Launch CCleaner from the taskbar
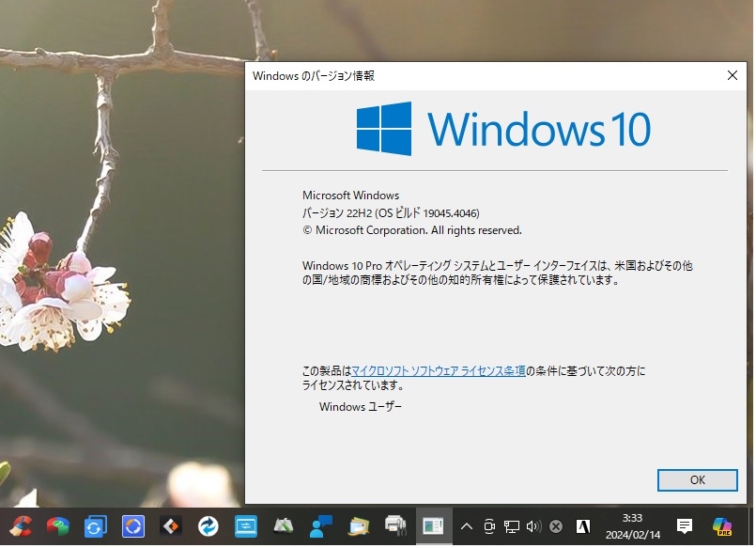Viewport: 756px width, 548px height. (x=21, y=527)
